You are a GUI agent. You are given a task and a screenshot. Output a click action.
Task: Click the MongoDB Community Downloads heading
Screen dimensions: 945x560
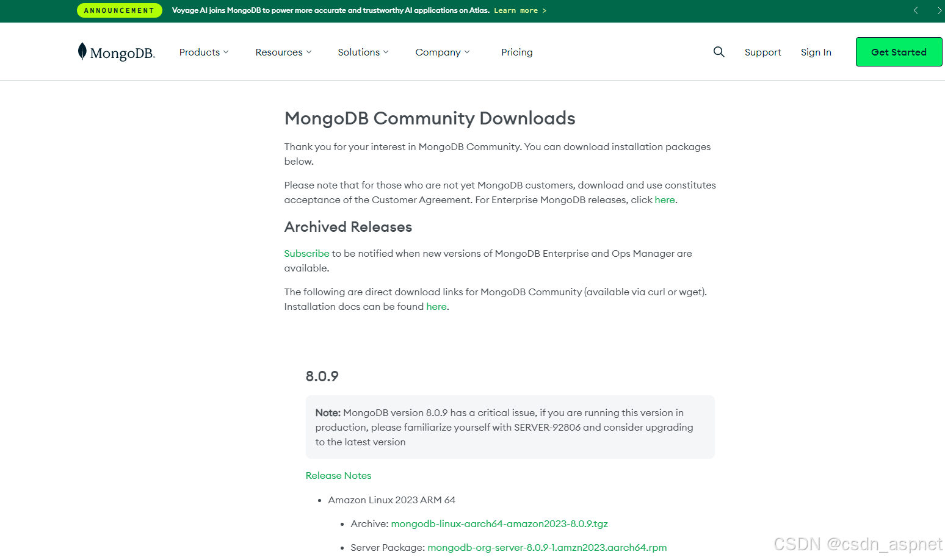(430, 118)
